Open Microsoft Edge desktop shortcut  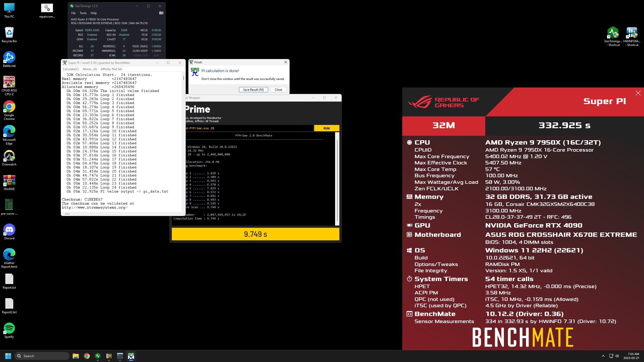pyautogui.click(x=9, y=135)
